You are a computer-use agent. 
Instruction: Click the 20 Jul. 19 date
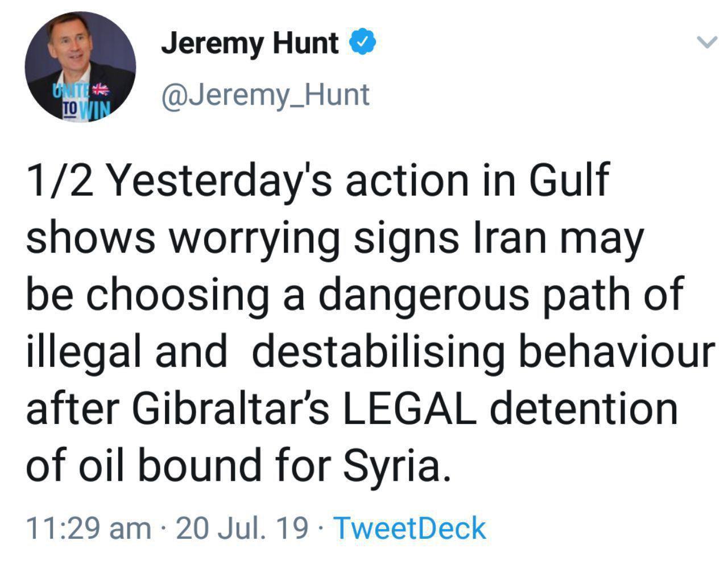243,528
